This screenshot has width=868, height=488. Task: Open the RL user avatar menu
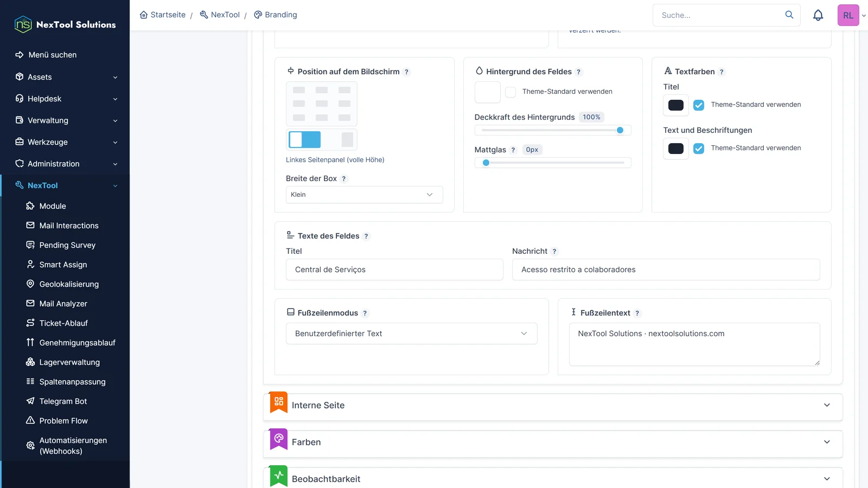point(848,15)
